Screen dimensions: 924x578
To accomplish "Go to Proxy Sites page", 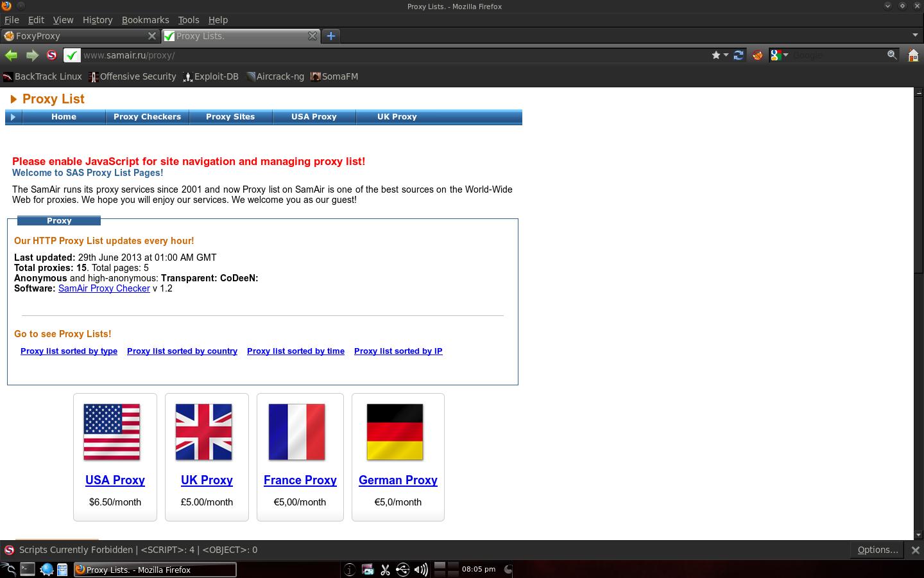I will click(x=230, y=117).
